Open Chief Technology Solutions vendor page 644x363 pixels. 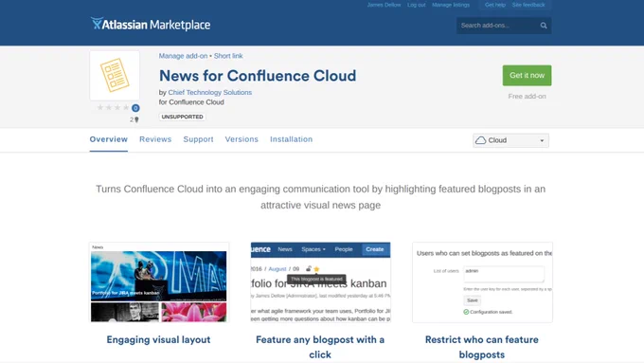click(x=210, y=93)
